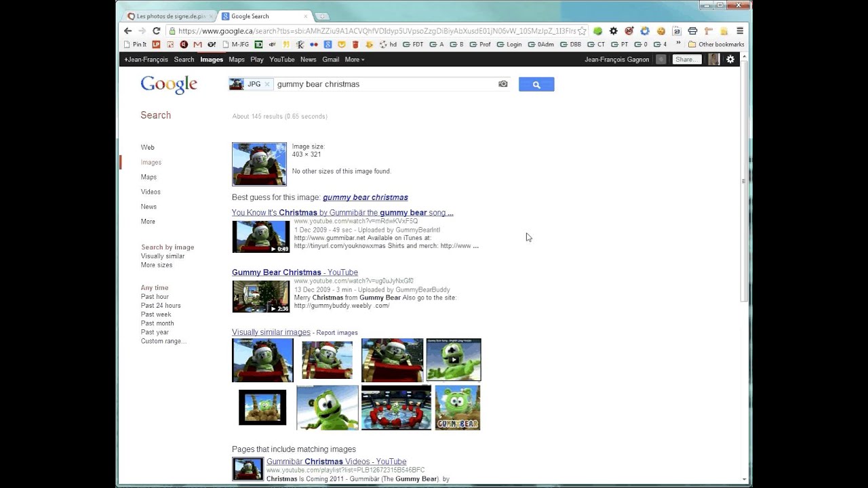Screen dimensions: 868x488
Task: Open 'You Know It's Christmas by Gummibär' result
Action: tap(342, 213)
